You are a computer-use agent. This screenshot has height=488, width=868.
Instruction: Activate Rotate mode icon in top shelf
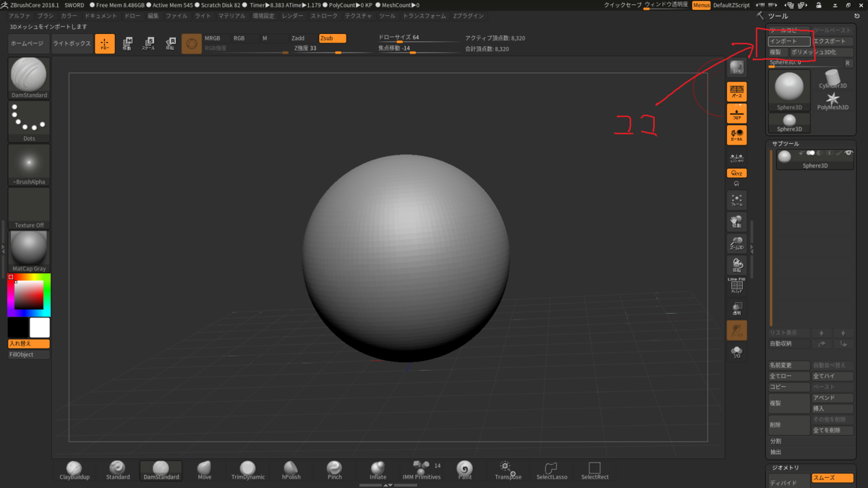pos(170,43)
